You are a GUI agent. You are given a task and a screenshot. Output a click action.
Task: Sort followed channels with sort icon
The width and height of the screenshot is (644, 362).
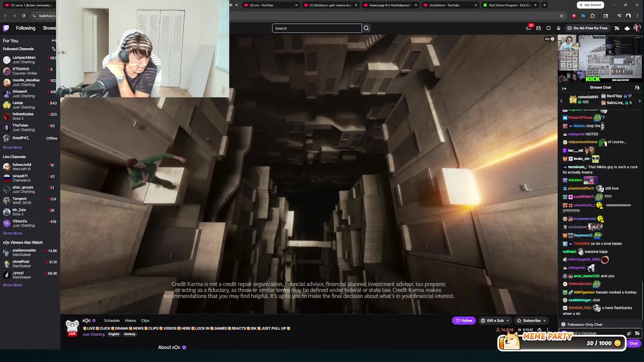pos(54,49)
